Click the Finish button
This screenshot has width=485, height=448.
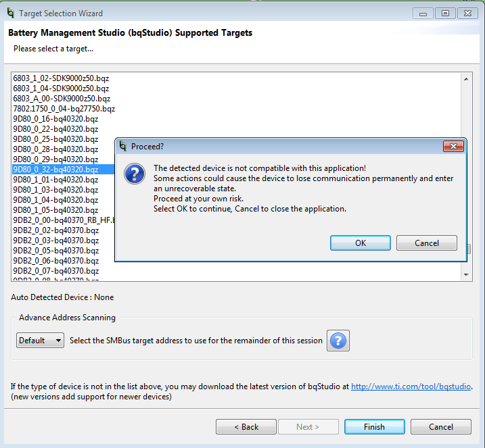tap(374, 426)
